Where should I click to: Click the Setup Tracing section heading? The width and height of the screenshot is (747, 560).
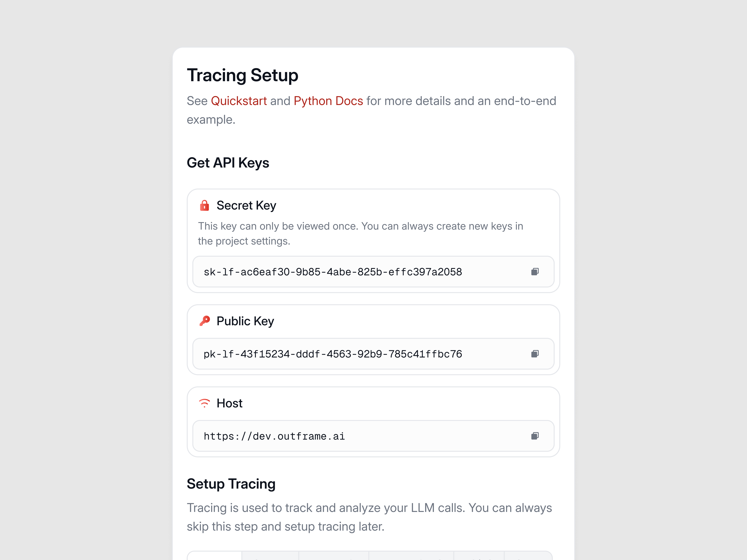(231, 483)
